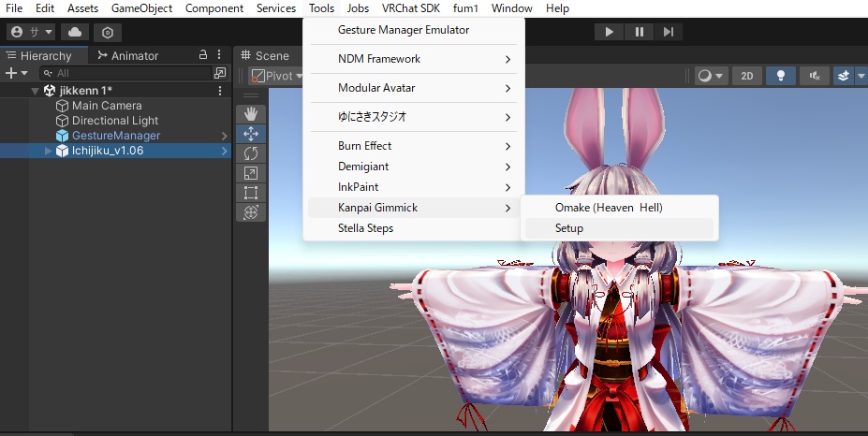Switch to the Animator tab
Image resolution: width=868 pixels, height=436 pixels.
pyautogui.click(x=128, y=55)
